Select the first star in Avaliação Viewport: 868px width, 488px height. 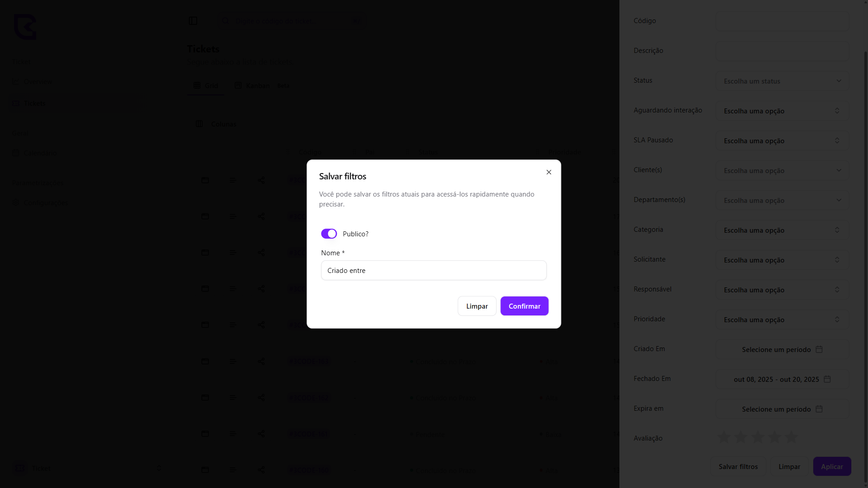724,437
